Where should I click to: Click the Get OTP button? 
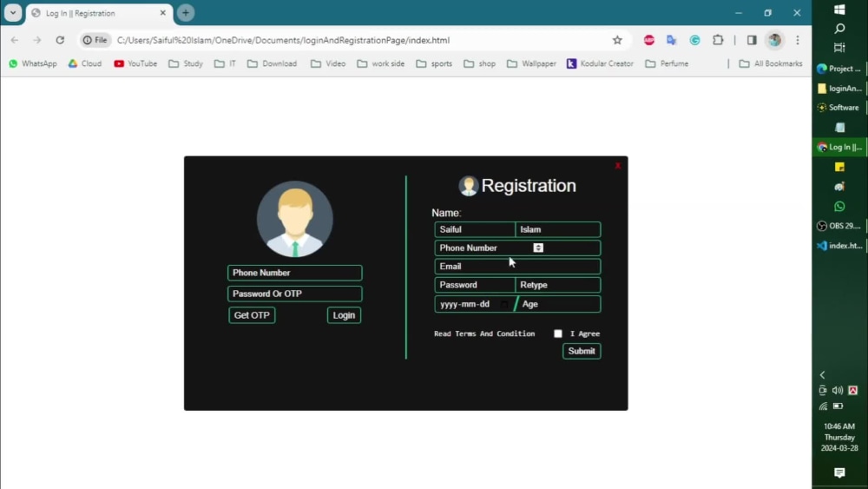pyautogui.click(x=252, y=315)
